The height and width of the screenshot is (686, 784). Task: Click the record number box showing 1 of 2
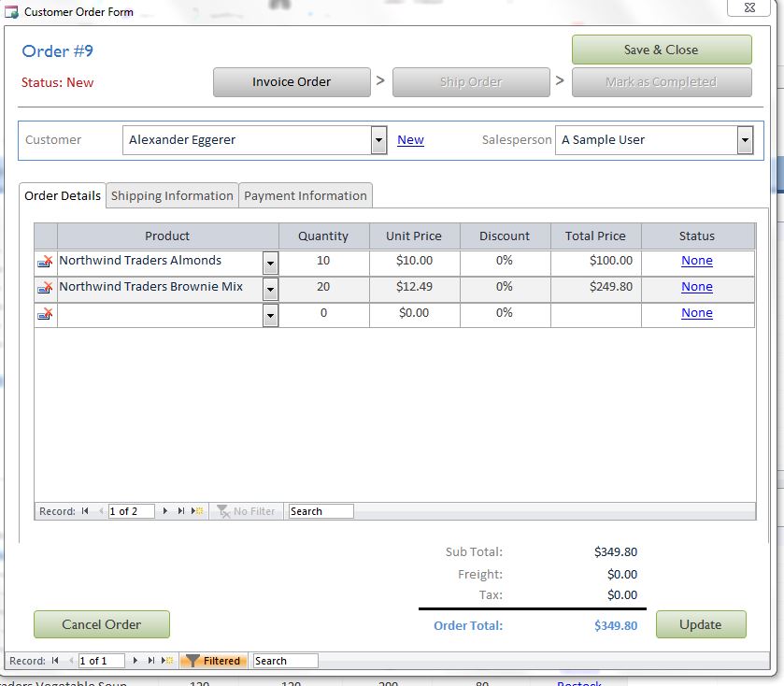[131, 511]
